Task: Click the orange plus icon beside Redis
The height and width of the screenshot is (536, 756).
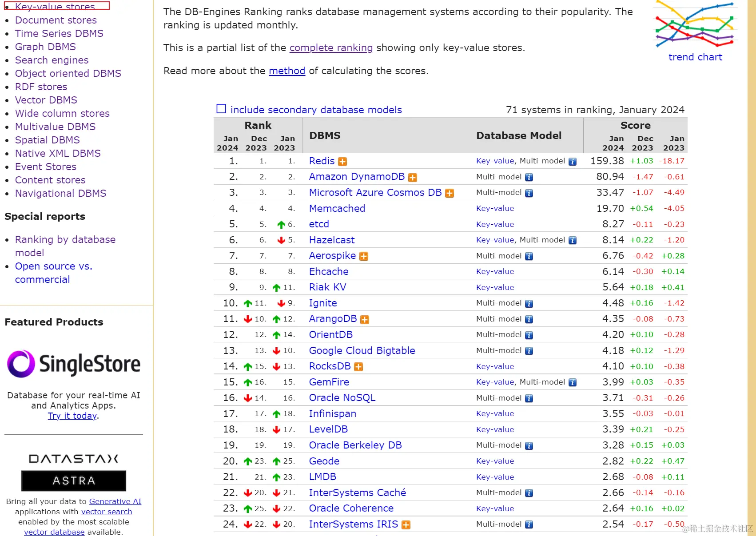Action: point(342,162)
